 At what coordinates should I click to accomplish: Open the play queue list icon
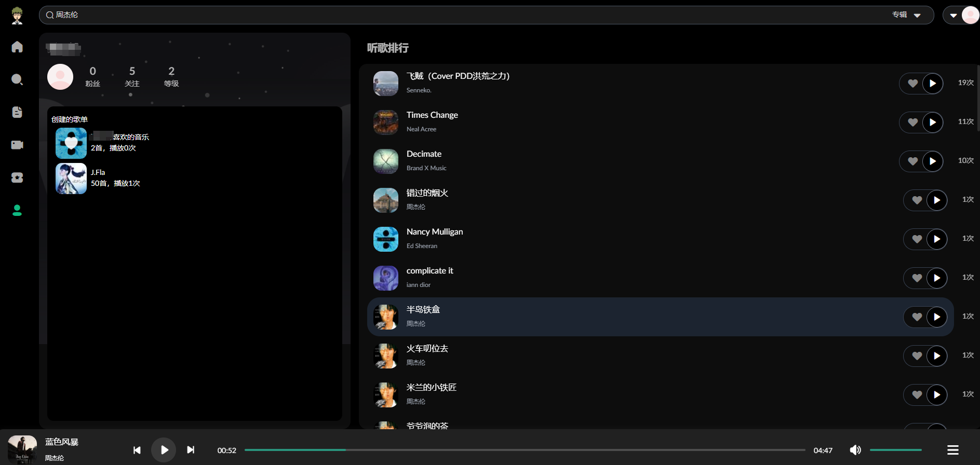[x=953, y=450]
